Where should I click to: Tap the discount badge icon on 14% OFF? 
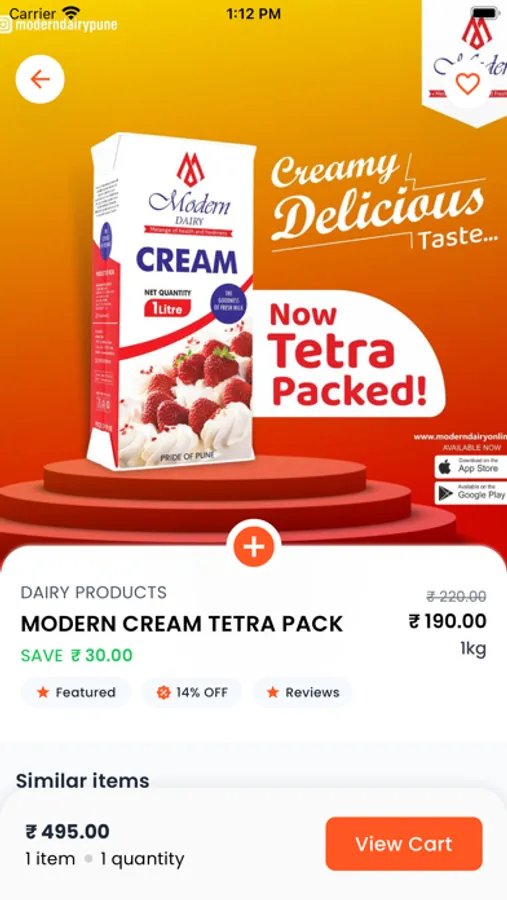click(x=164, y=692)
